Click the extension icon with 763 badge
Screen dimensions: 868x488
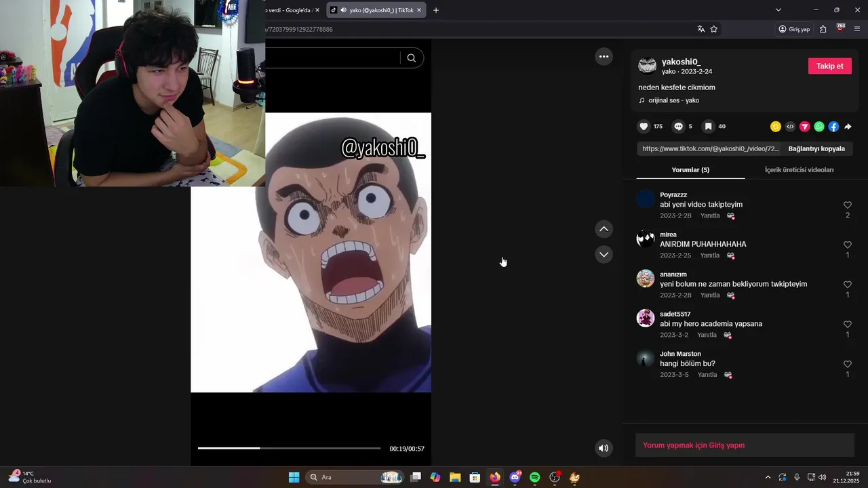(840, 28)
